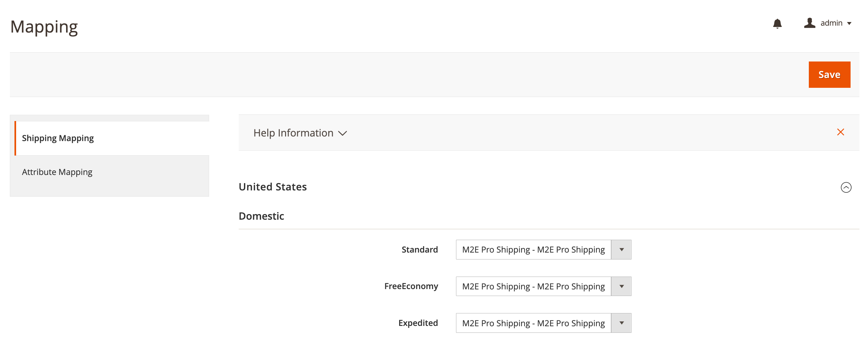Viewport: 868px width, 344px height.
Task: Click the Expedited dropdown arrow button
Action: [621, 323]
